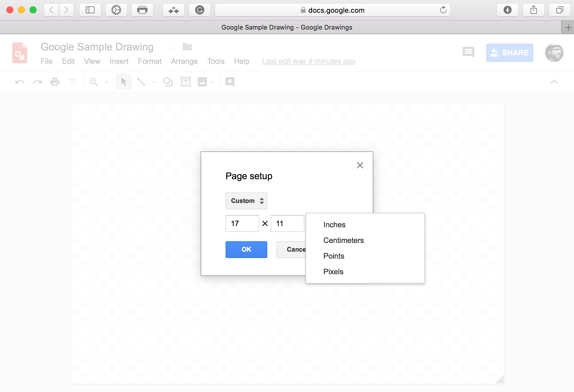574x392 pixels.
Task: Insert a Text box with the toolbar icon
Action: click(x=186, y=82)
